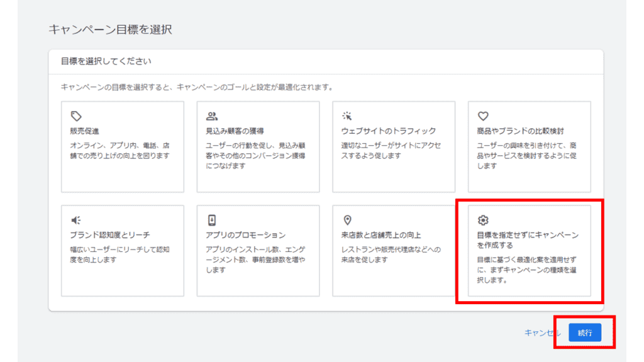Click the 販売促進 card description text

click(x=119, y=150)
